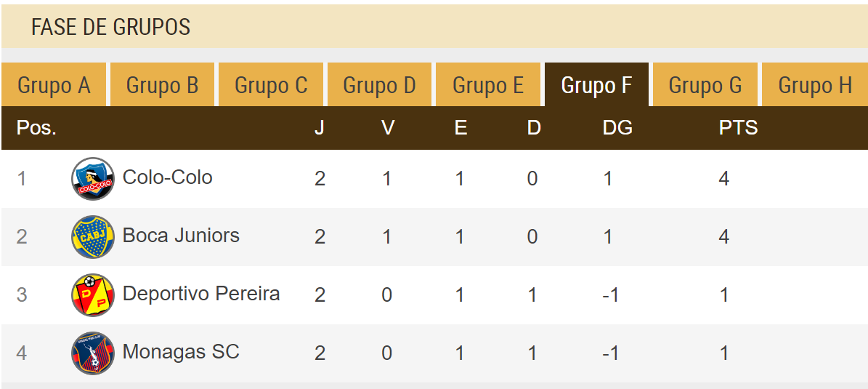Click the Pos. column header
This screenshot has width=868, height=389.
pos(36,128)
